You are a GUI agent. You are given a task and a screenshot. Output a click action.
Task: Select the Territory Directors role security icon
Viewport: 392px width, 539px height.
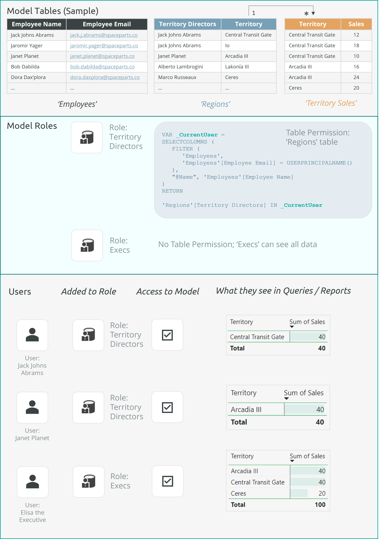tap(87, 137)
